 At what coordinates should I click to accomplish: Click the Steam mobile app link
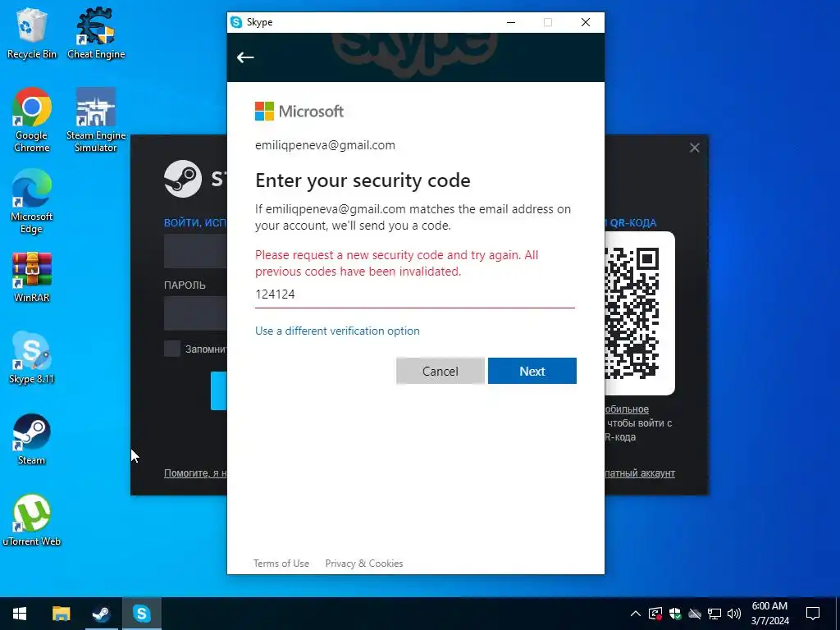pyautogui.click(x=627, y=409)
